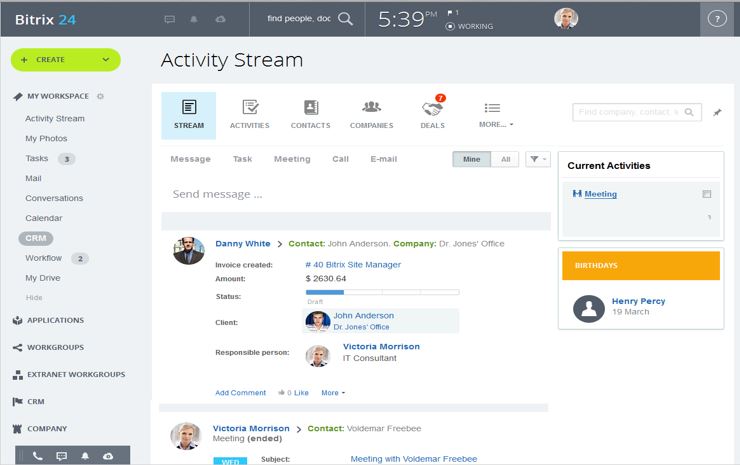Viewport: 740px width, 465px height.
Task: Open the filter funnel dropdown
Action: click(x=537, y=159)
